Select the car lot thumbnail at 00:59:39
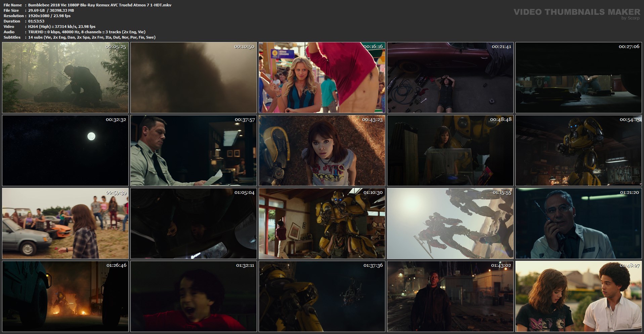Image resolution: width=644 pixels, height=334 pixels. (x=65, y=223)
